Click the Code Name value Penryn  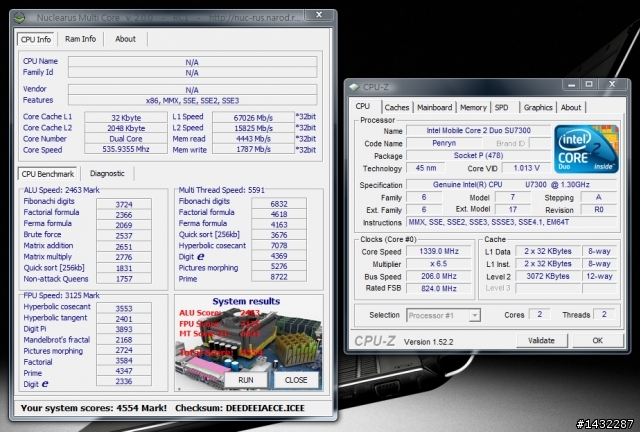click(444, 143)
